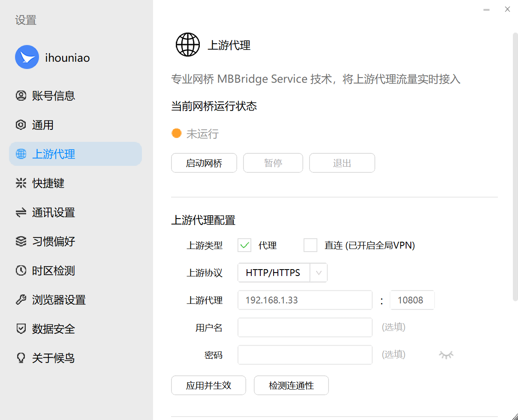Check the 直连 direct connection option
Image resolution: width=518 pixels, height=420 pixels.
(x=310, y=245)
